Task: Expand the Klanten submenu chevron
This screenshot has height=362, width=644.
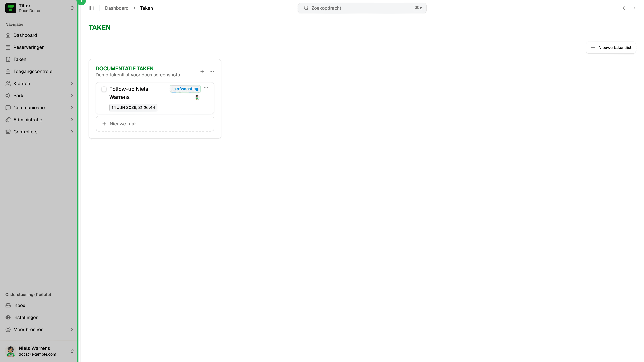Action: tap(72, 83)
